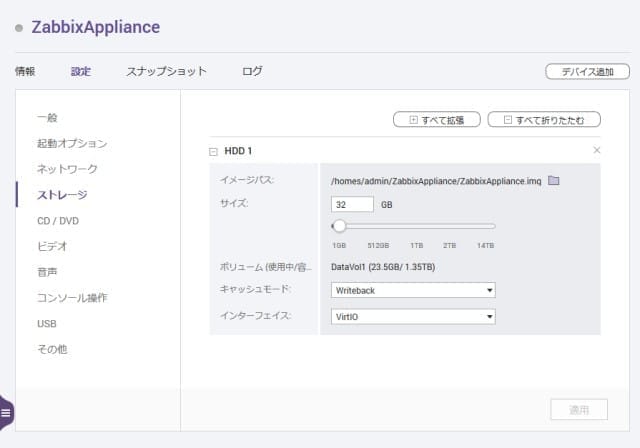This screenshot has height=448, width=640.
Task: Click the 14TB slider scale label
Action: 485,245
